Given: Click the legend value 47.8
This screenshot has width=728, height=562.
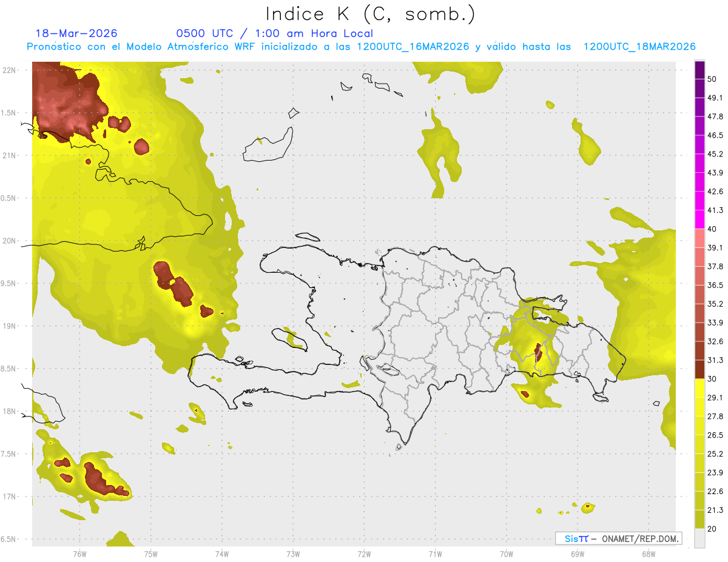Looking at the screenshot, I should click(x=715, y=116).
